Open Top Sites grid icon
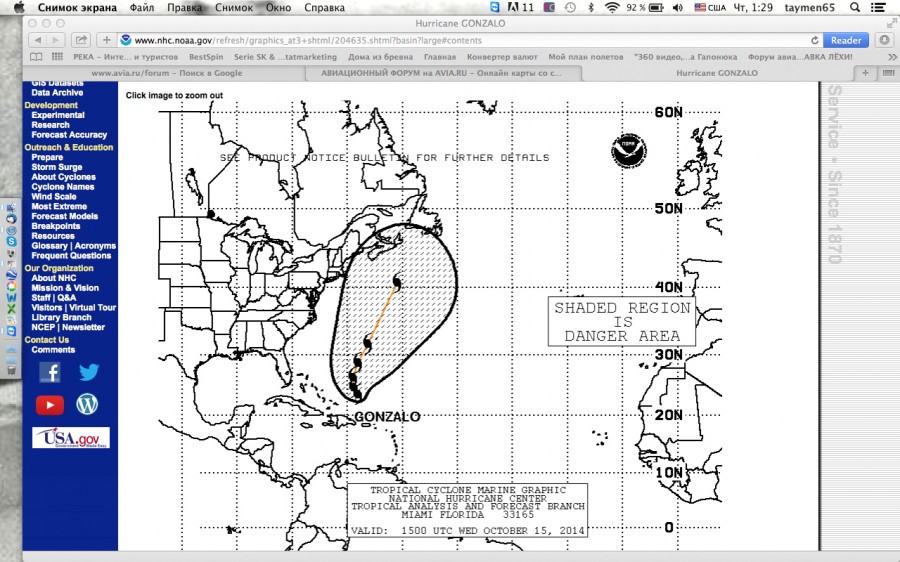 click(x=57, y=57)
